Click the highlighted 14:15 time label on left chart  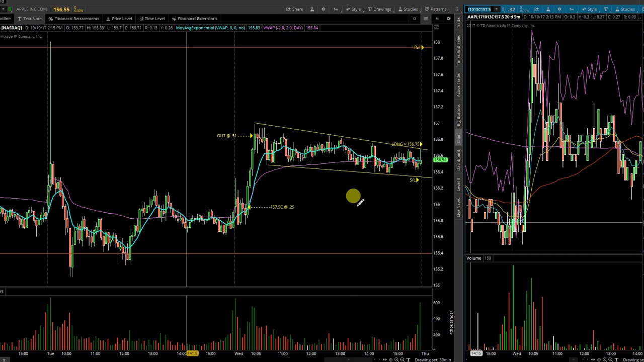[x=193, y=353]
